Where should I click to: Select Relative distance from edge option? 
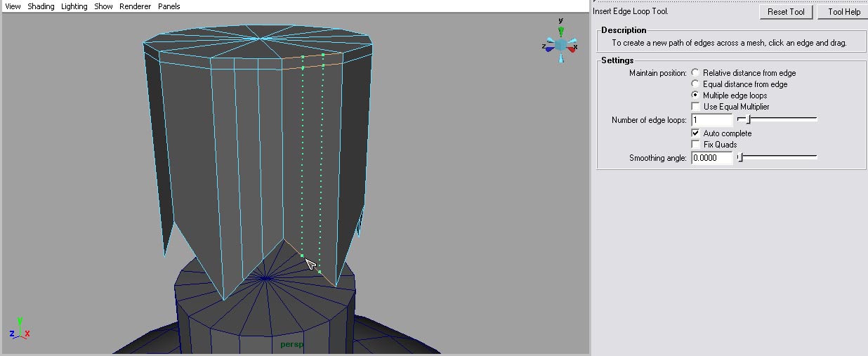click(695, 73)
